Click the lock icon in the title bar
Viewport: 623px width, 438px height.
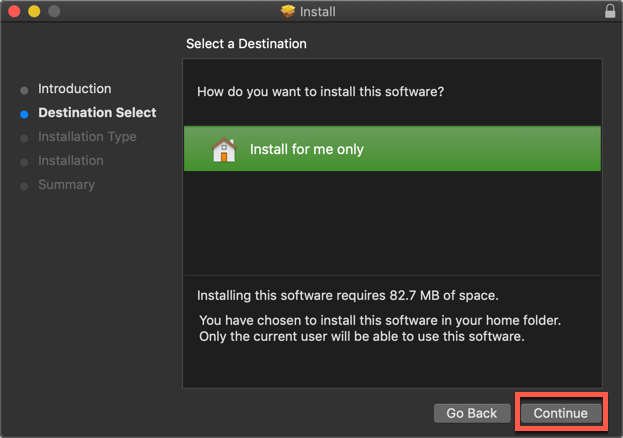(x=610, y=12)
